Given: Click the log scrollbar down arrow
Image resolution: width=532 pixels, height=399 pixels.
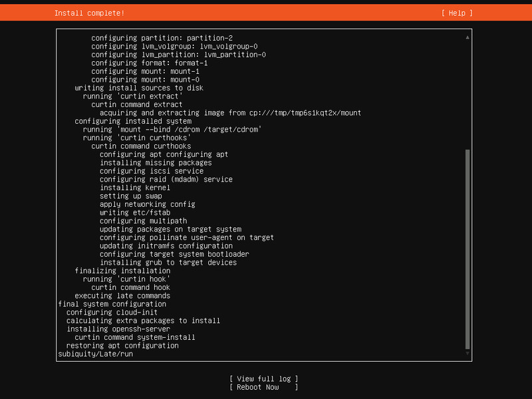Looking at the screenshot, I should click(467, 354).
